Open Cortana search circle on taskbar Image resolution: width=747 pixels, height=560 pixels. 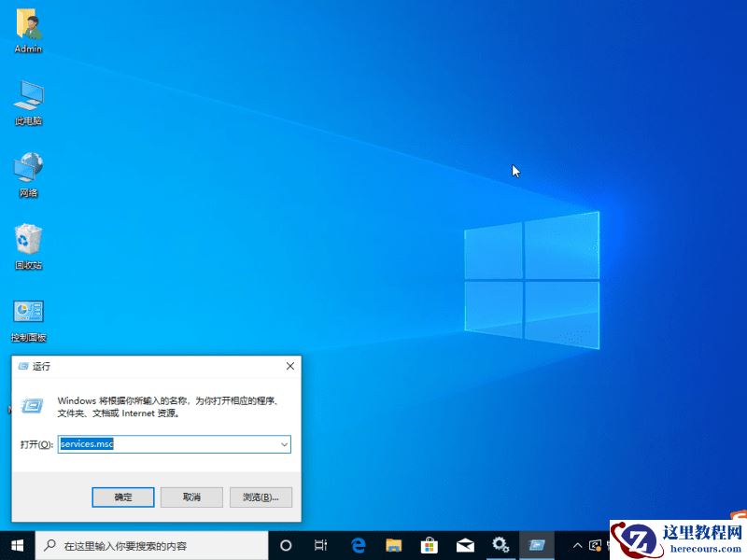point(285,545)
